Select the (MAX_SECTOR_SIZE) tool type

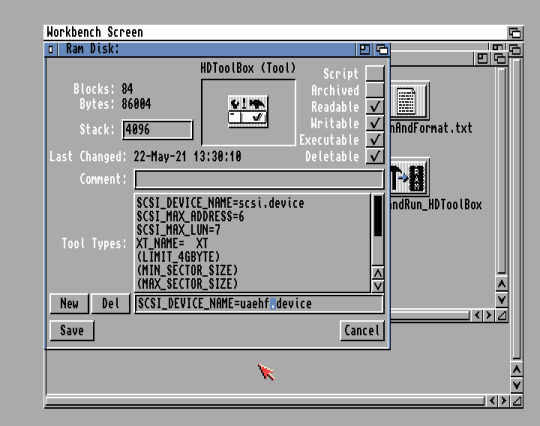pyautogui.click(x=253, y=283)
